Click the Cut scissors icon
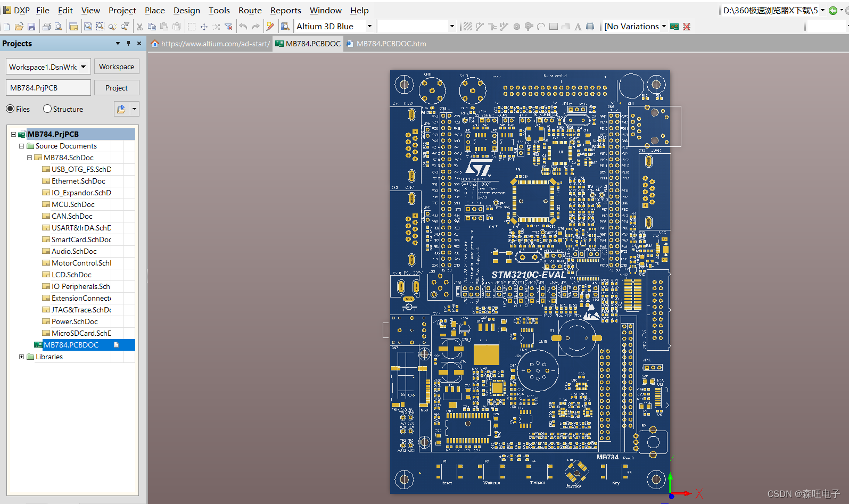This screenshot has height=504, width=849. (139, 27)
